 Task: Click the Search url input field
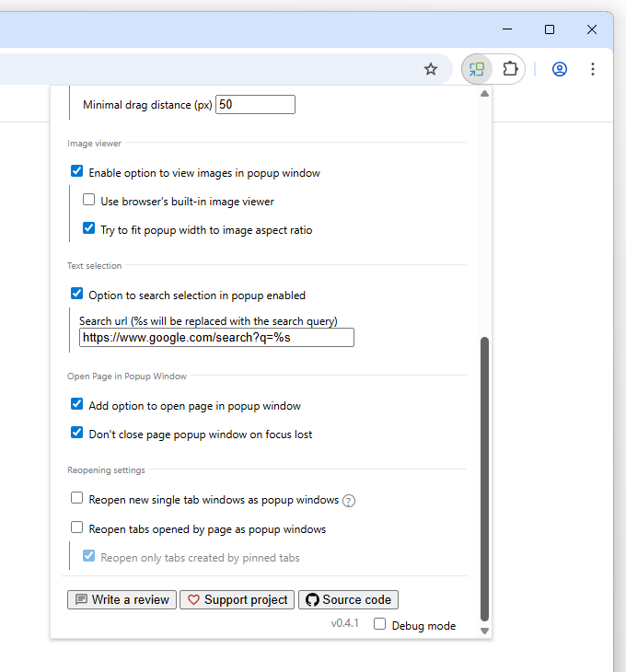216,337
